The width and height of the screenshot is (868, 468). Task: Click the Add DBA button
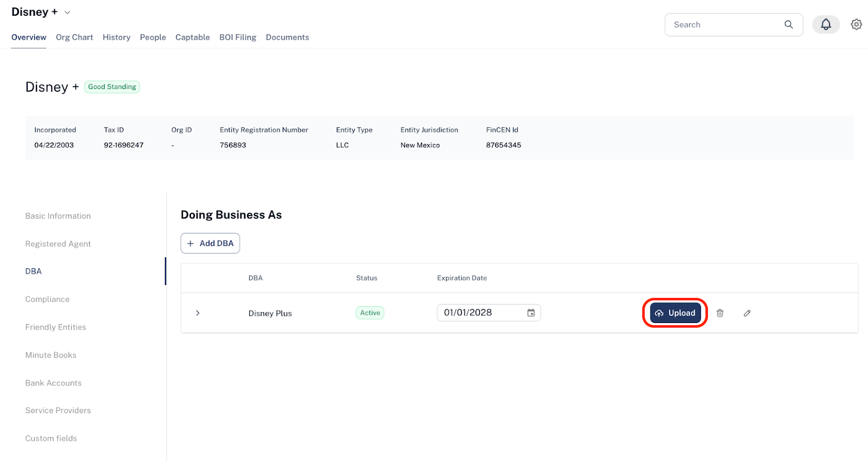[210, 243]
